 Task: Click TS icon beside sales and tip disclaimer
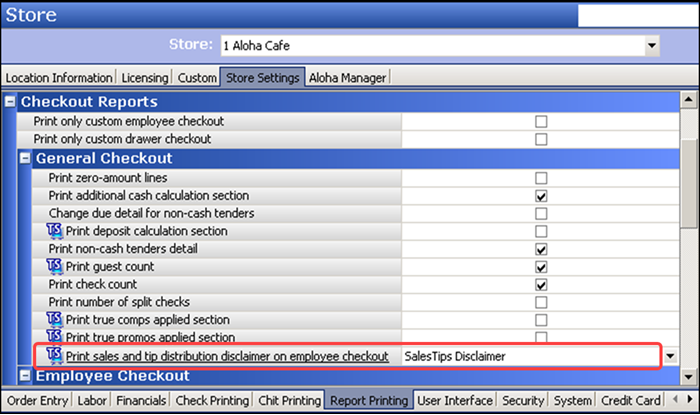[54, 356]
